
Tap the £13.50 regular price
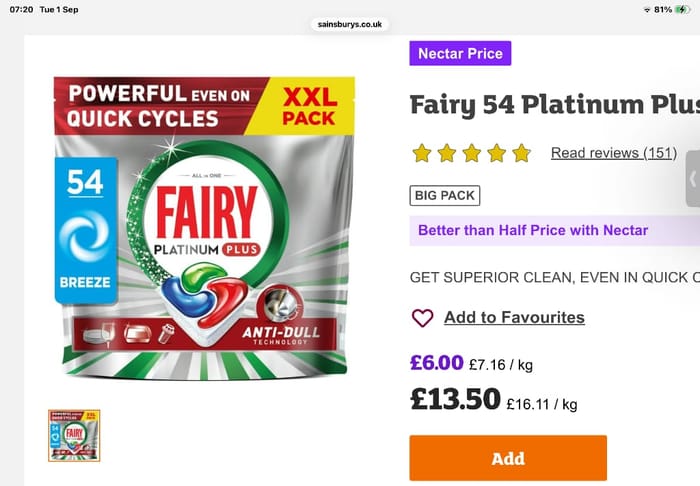click(455, 399)
